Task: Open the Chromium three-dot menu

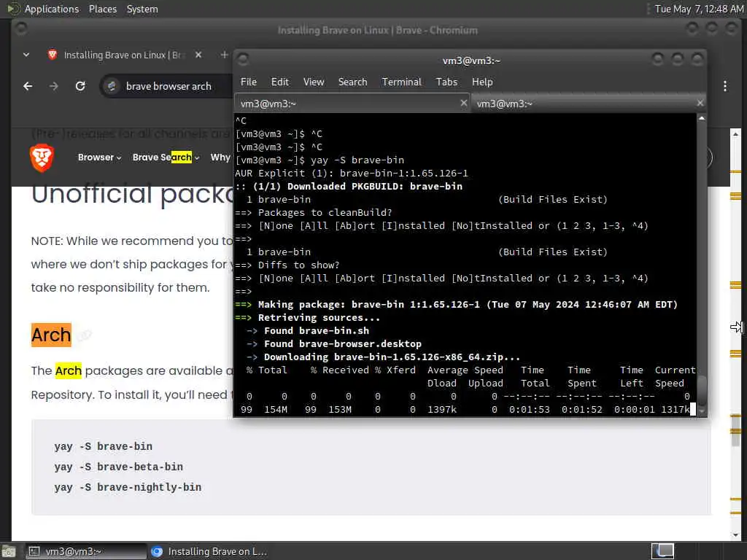Action: (x=724, y=86)
